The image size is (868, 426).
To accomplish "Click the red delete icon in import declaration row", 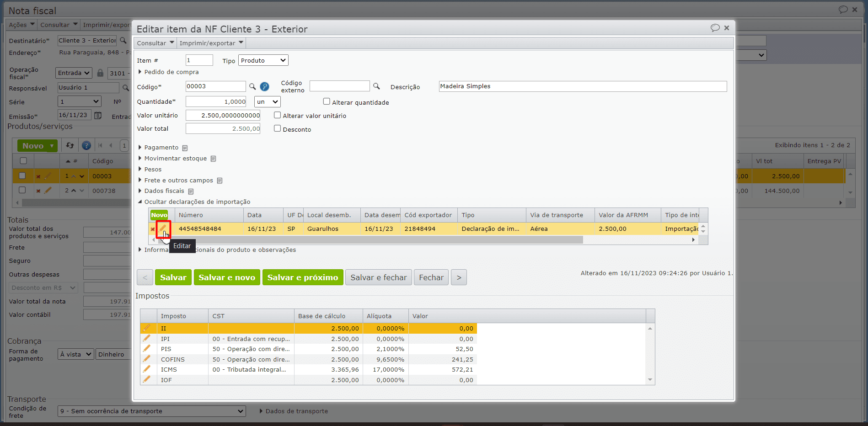I will [153, 229].
